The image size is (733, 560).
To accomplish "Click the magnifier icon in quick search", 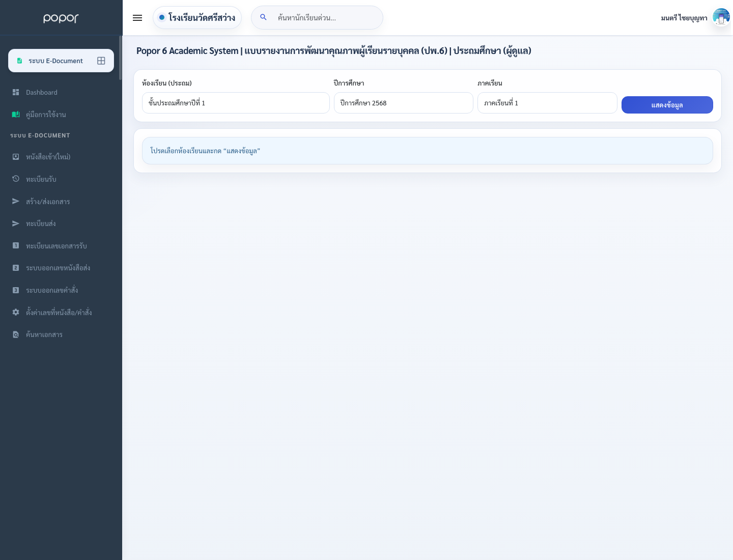I will pyautogui.click(x=263, y=17).
